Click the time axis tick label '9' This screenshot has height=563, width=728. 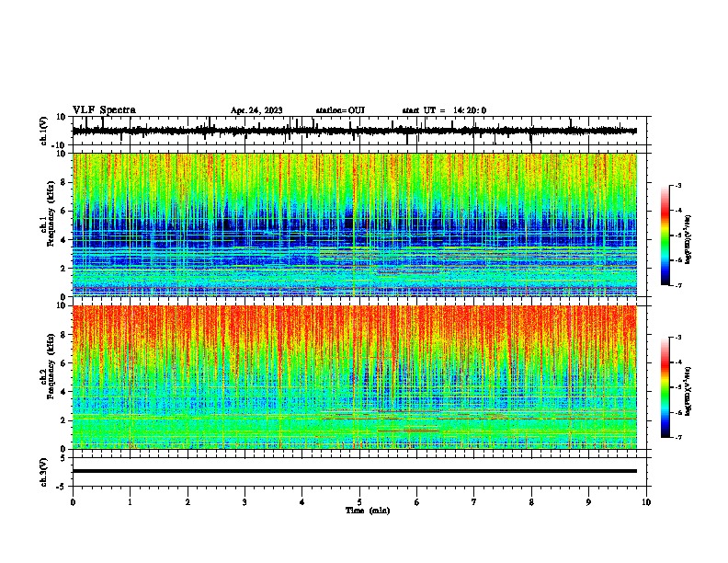[588, 502]
